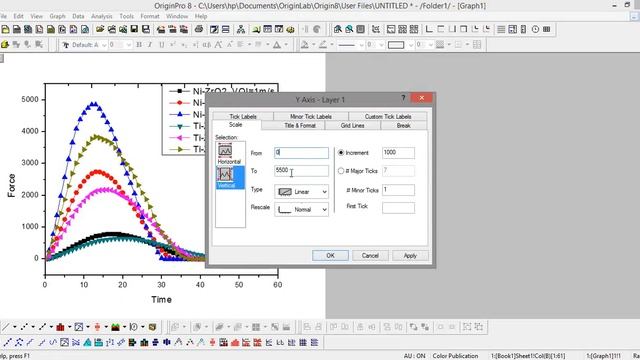Click the Import wizard icon

click(x=161, y=29)
